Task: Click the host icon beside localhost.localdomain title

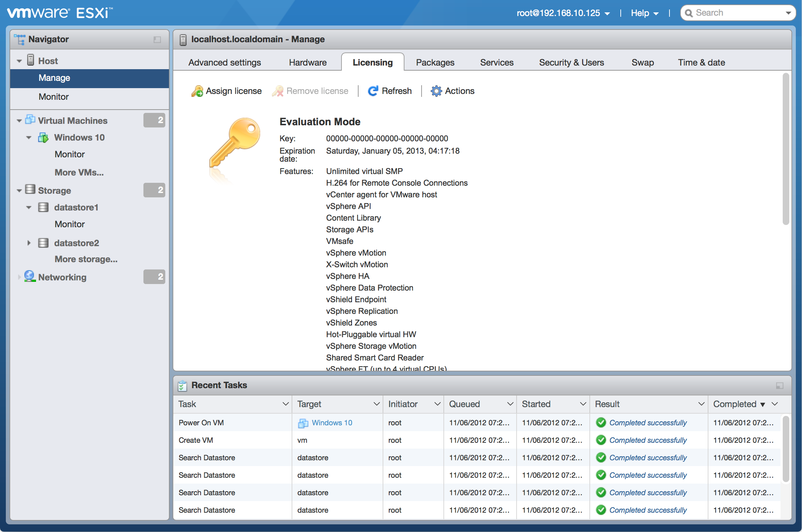Action: pyautogui.click(x=183, y=39)
